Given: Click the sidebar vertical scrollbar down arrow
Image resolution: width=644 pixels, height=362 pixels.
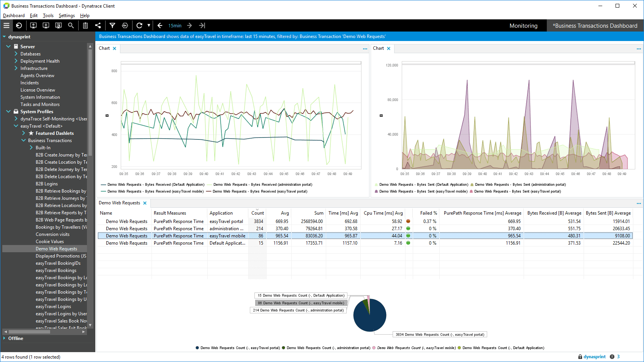Looking at the screenshot, I should coord(90,325).
